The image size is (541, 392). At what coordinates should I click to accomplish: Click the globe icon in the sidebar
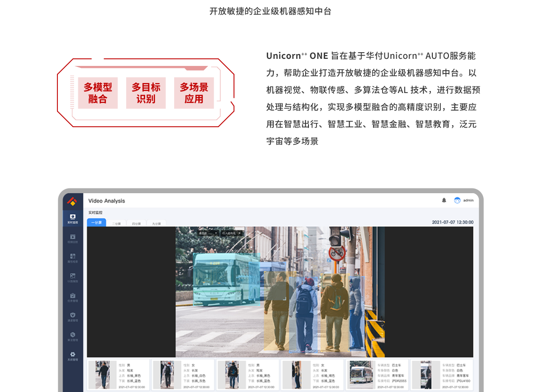click(72, 336)
